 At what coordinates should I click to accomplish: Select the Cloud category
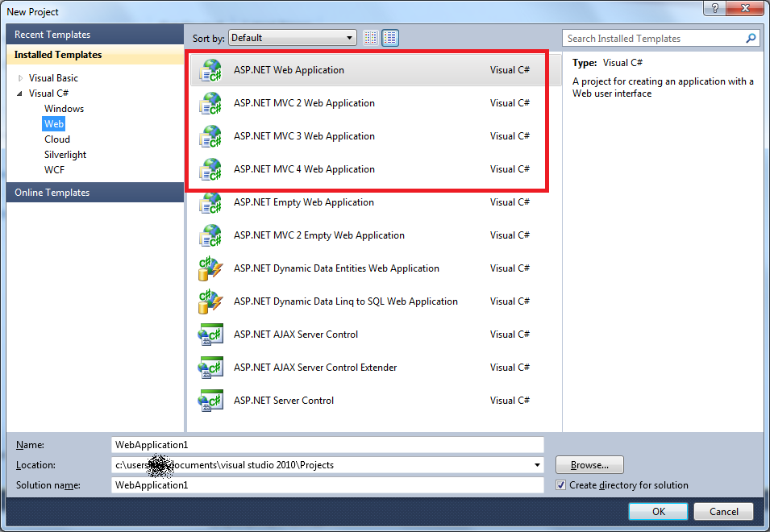tap(57, 139)
